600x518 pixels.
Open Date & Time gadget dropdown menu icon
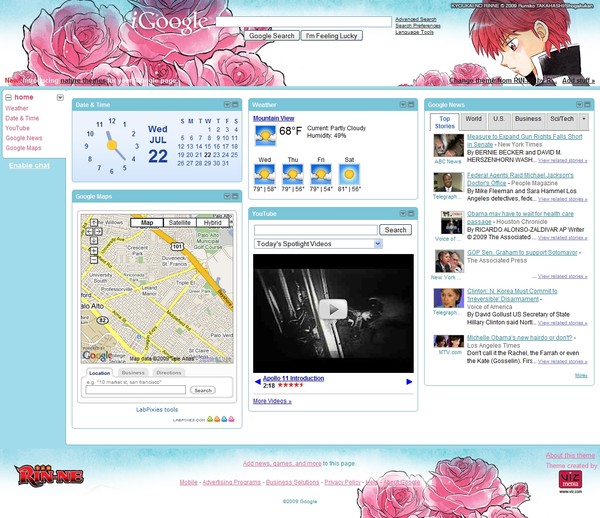tap(227, 104)
